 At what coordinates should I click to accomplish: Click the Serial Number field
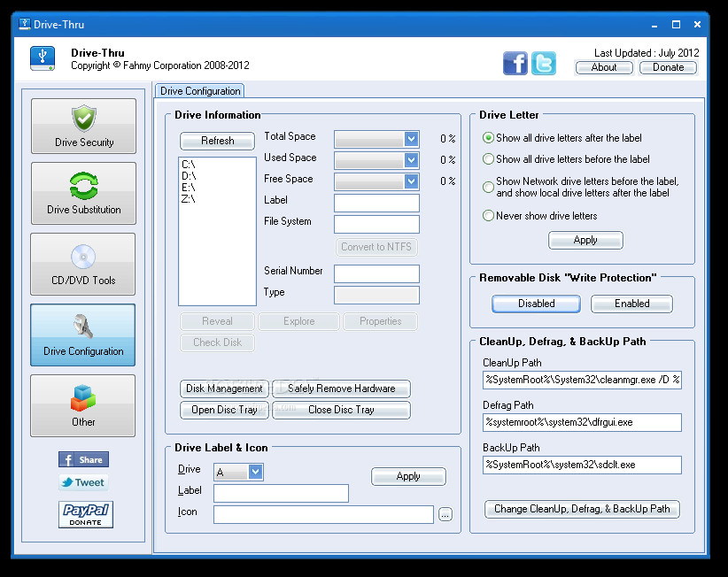pos(376,273)
